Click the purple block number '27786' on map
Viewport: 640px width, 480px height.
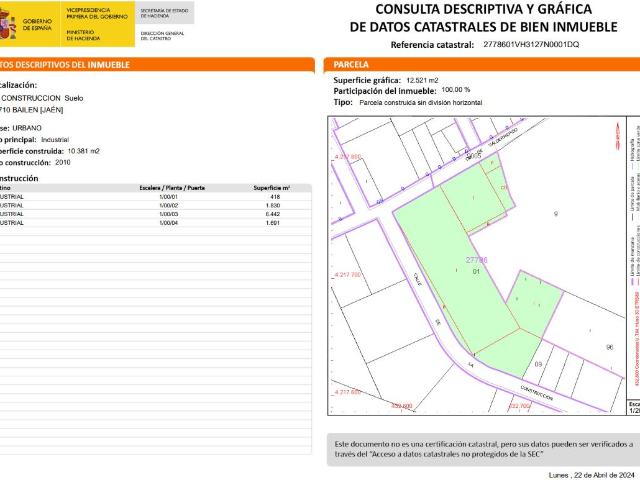pos(476,260)
